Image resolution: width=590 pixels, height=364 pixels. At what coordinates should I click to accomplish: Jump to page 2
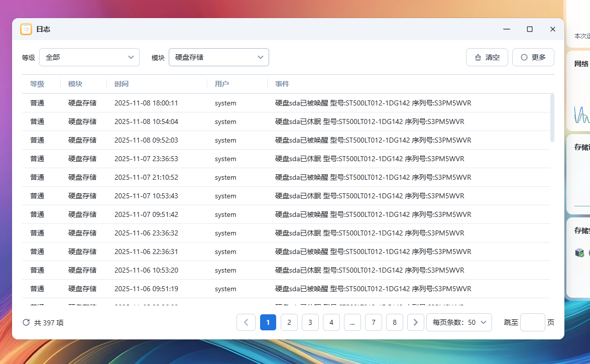(x=289, y=322)
